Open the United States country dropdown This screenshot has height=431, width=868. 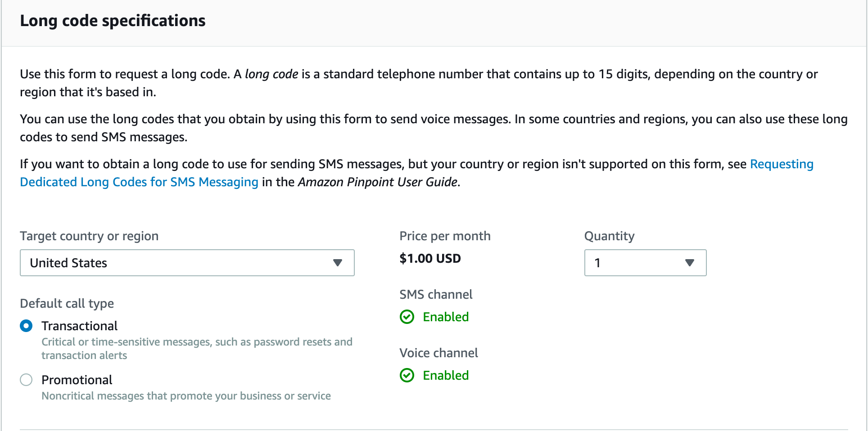pyautogui.click(x=180, y=263)
